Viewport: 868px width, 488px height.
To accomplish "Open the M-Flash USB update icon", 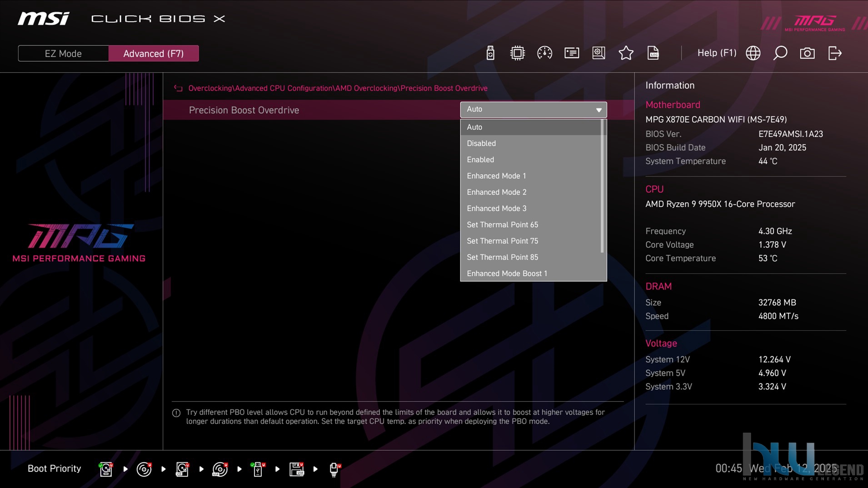I will (x=490, y=53).
